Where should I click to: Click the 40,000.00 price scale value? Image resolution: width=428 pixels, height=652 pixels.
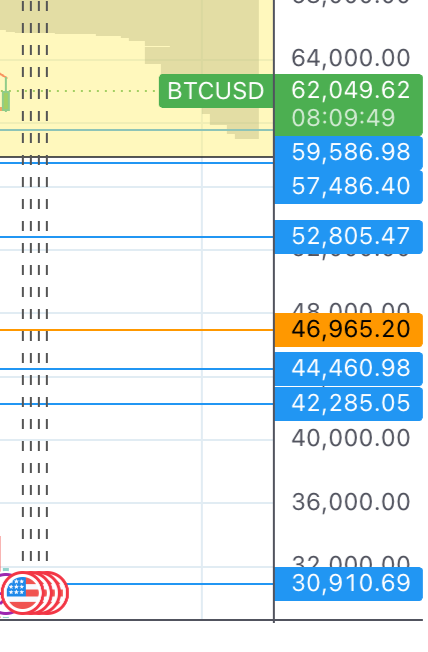pyautogui.click(x=351, y=438)
